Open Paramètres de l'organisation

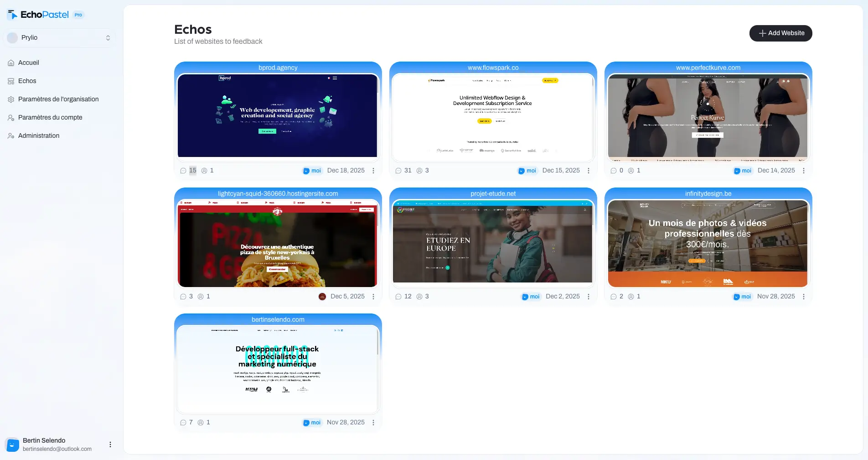(x=58, y=99)
